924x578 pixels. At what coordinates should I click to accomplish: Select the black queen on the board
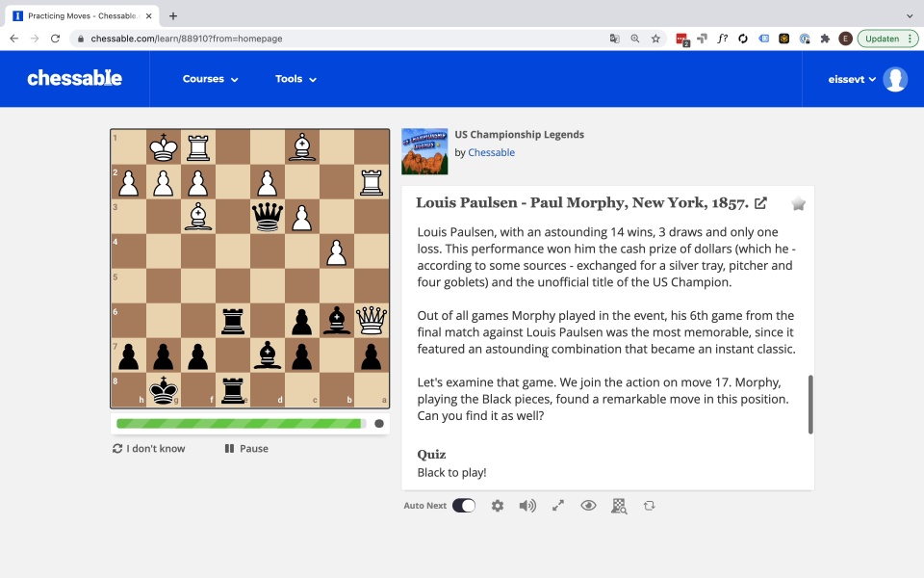pos(268,217)
